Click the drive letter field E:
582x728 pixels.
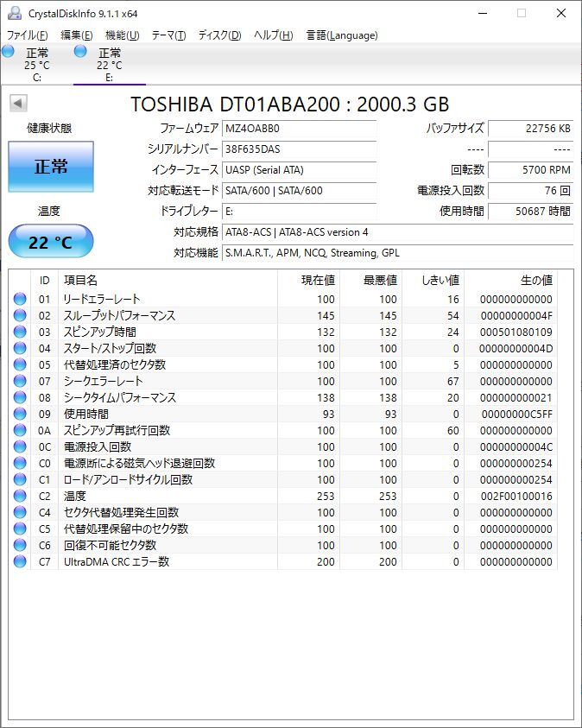(299, 212)
